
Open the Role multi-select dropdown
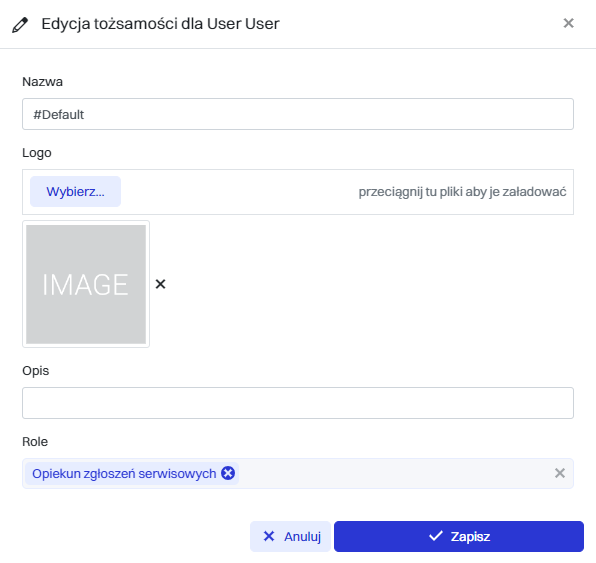pos(395,473)
